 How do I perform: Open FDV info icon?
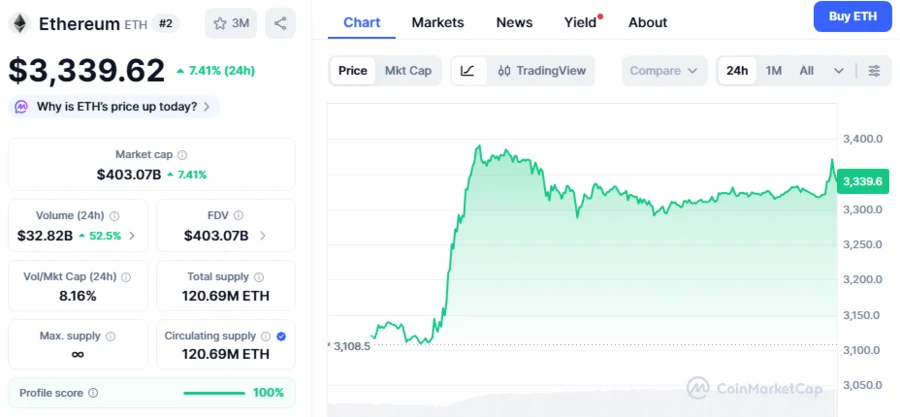238,216
